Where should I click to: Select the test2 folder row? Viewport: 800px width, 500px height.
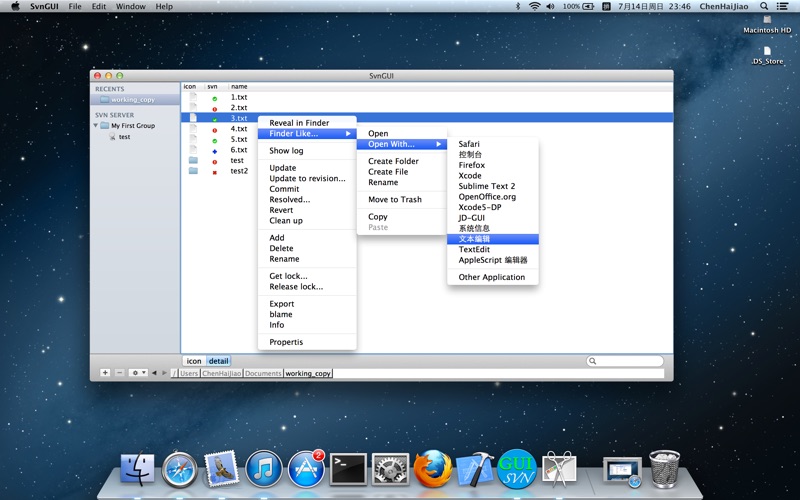427,171
